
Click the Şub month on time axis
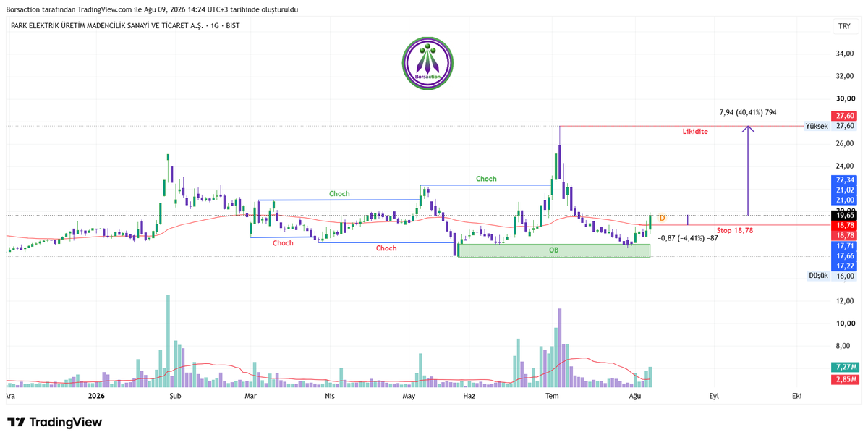[x=174, y=396]
